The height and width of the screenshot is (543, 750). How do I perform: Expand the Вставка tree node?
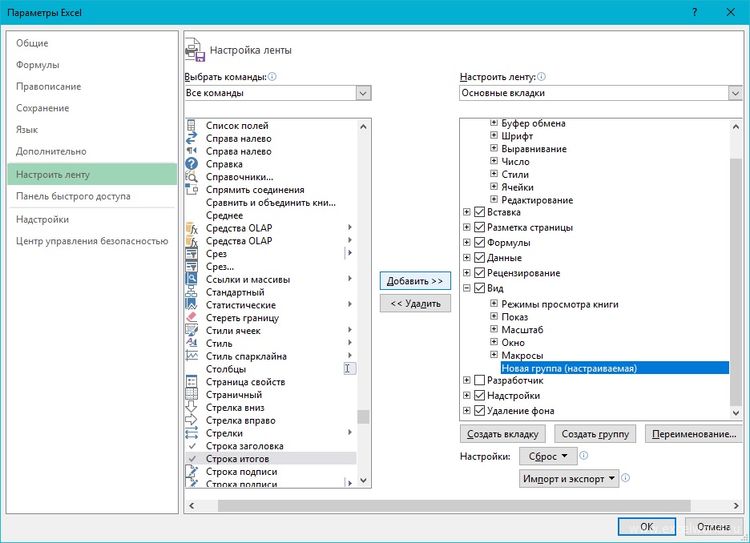pos(466,212)
